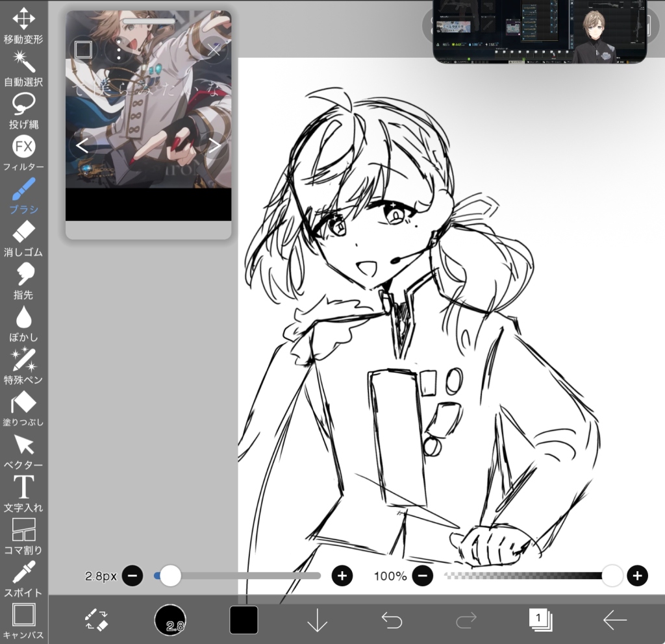Viewport: 665px width, 644px height.
Task: Tap the square frame icon in reference window
Action: tap(83, 50)
